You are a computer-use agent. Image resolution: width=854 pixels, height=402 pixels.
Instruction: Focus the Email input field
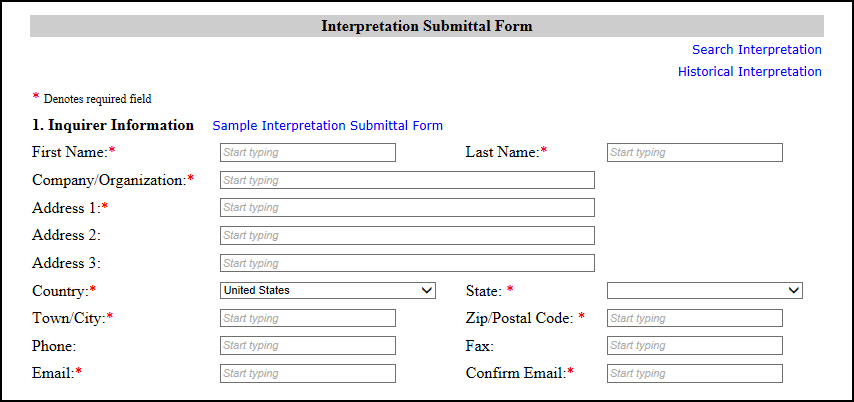(307, 373)
